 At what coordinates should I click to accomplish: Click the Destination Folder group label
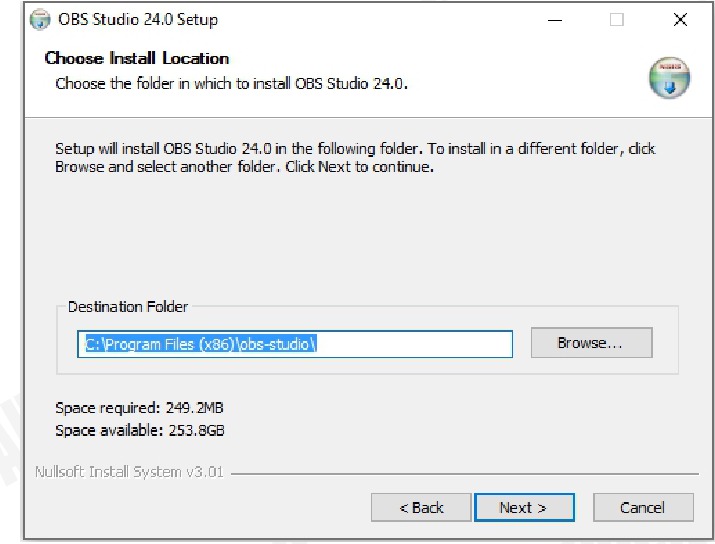pos(128,306)
